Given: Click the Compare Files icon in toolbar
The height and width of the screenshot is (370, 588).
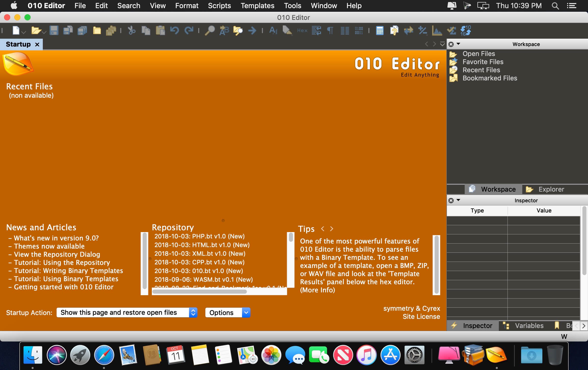Looking at the screenshot, I should pyautogui.click(x=408, y=30).
